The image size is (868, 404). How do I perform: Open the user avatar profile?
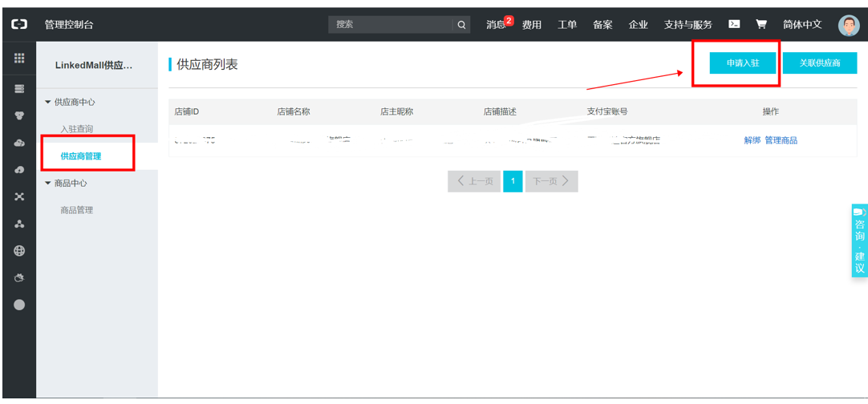[x=849, y=26]
